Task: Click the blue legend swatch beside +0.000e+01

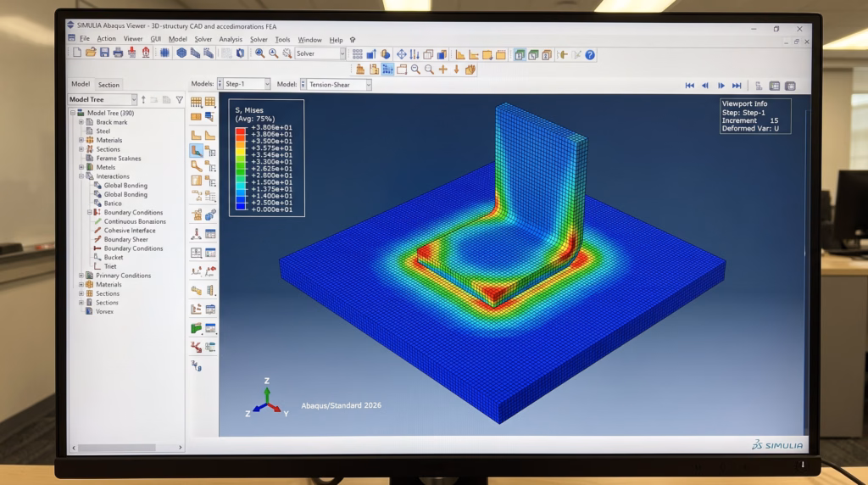Action: click(241, 206)
